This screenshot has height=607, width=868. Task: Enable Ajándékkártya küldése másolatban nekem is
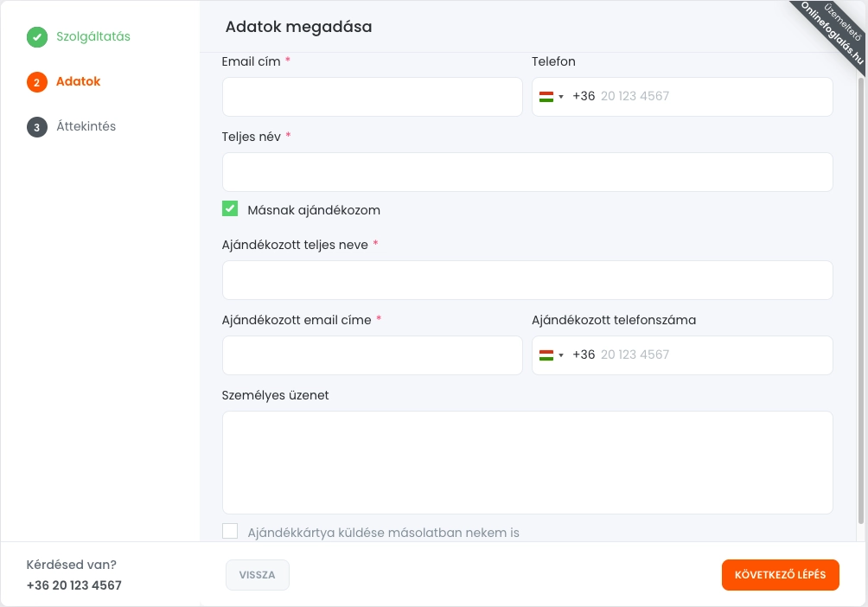click(x=230, y=532)
